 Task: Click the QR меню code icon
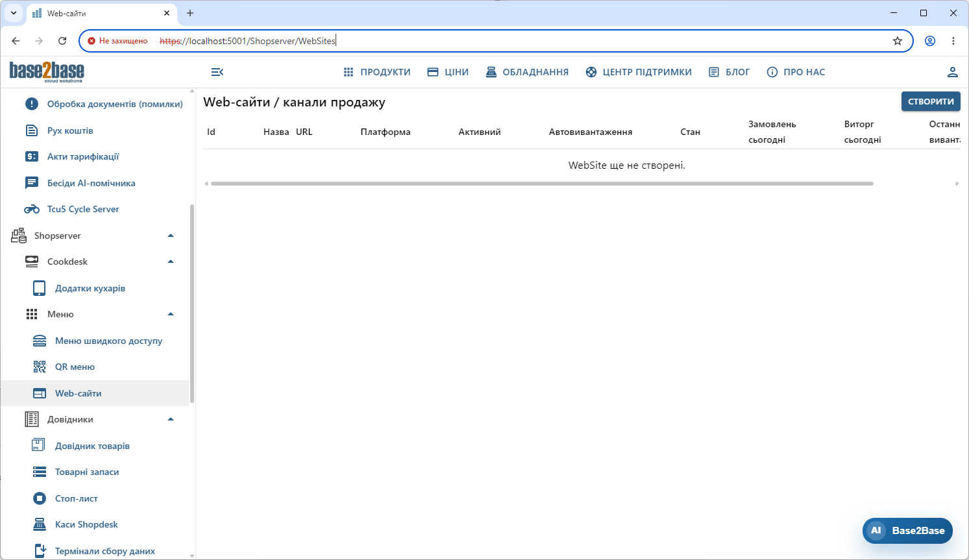(x=40, y=367)
